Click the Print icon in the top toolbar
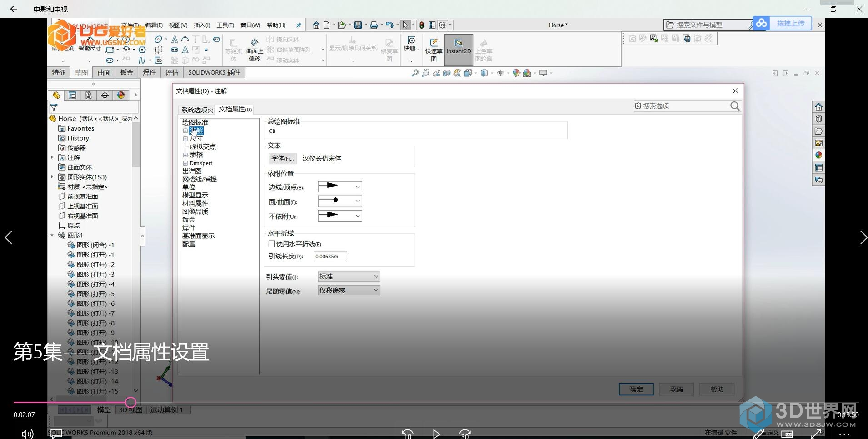 coord(374,25)
